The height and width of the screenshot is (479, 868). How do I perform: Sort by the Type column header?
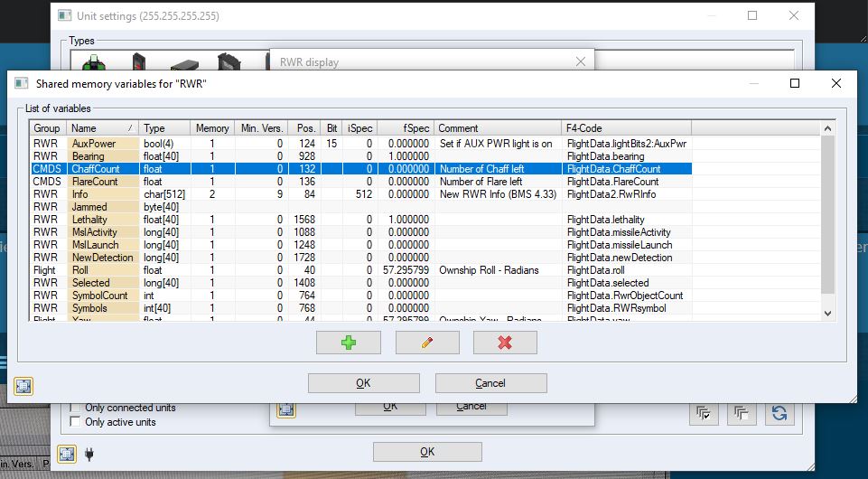click(164, 128)
